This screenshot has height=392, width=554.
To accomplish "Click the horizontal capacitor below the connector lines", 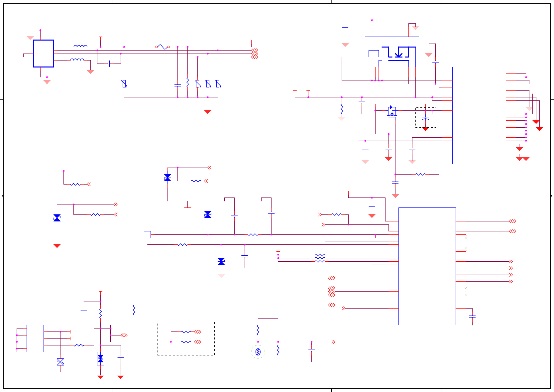I will click(109, 64).
